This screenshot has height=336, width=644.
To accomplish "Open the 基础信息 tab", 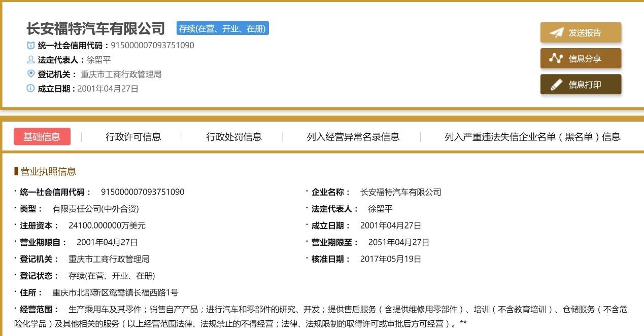I will (x=42, y=137).
